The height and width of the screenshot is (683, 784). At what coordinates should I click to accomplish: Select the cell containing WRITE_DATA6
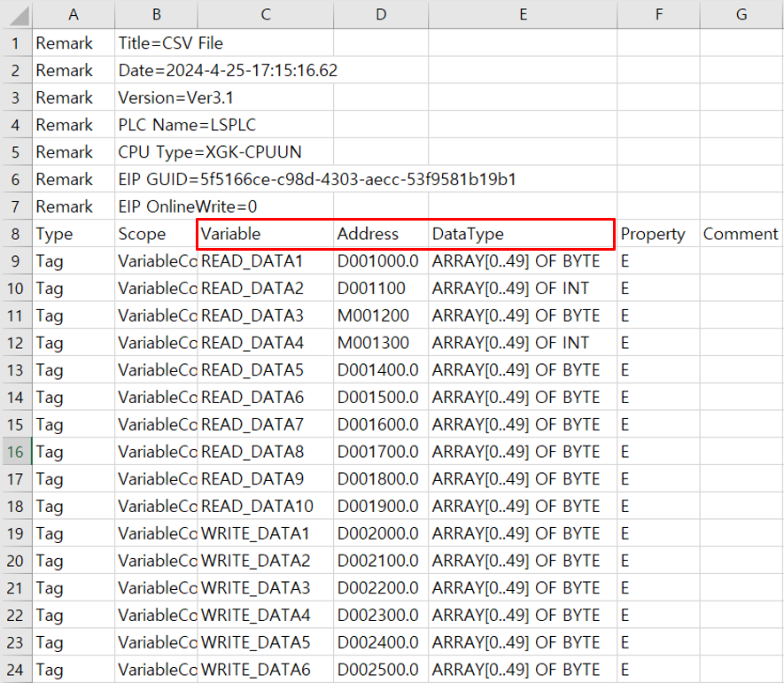pyautogui.click(x=265, y=670)
